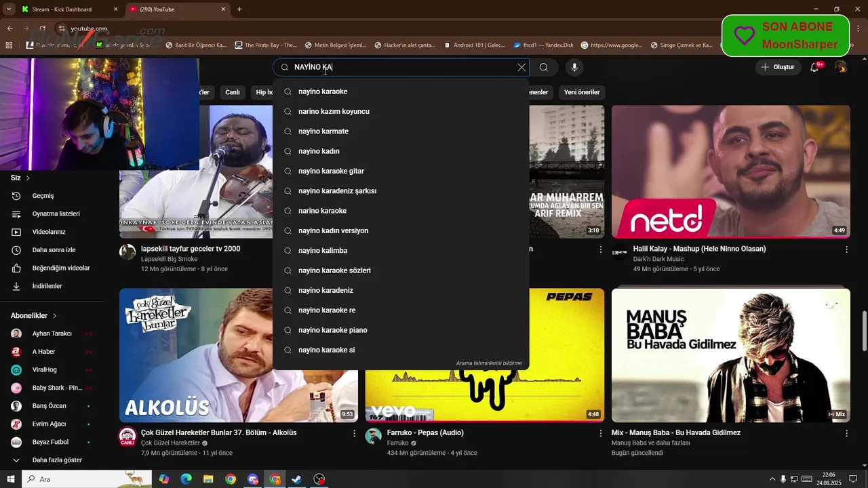This screenshot has height=488, width=868.
Task: Open OBS Studio from taskbar
Action: (x=319, y=479)
